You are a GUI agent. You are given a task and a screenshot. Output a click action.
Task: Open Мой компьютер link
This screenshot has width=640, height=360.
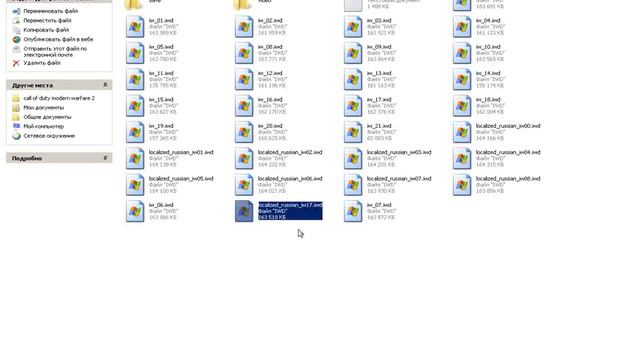tap(44, 126)
